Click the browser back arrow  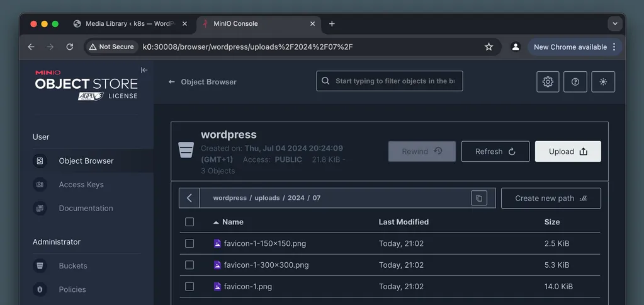coord(31,47)
